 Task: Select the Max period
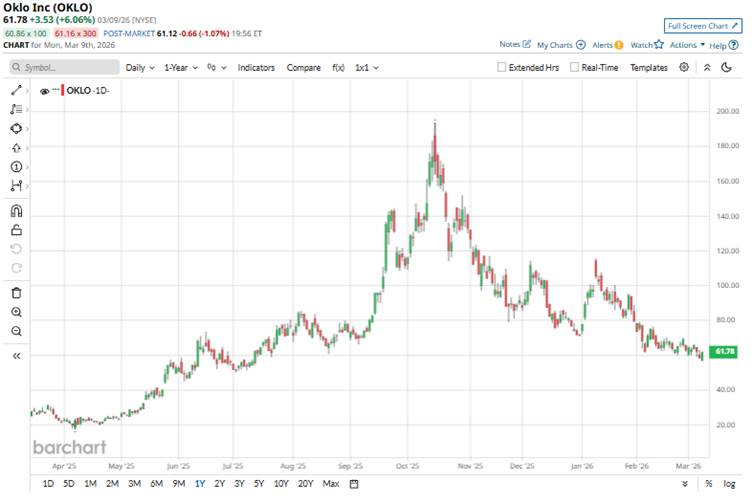[331, 484]
